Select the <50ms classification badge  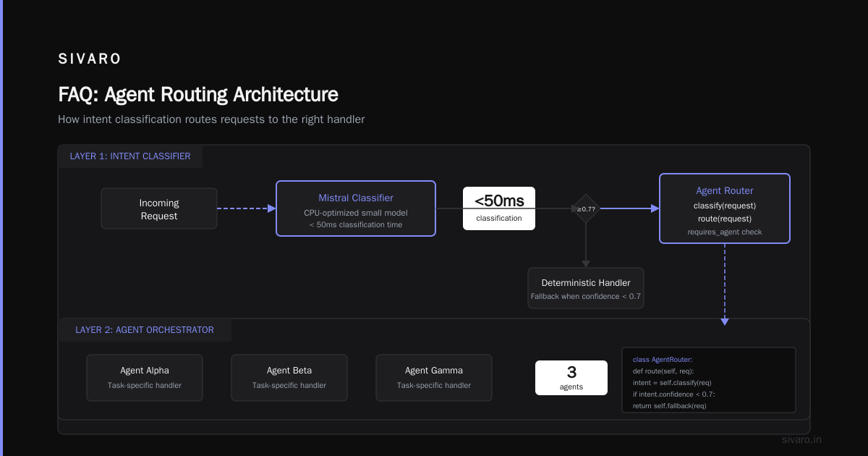coord(499,208)
